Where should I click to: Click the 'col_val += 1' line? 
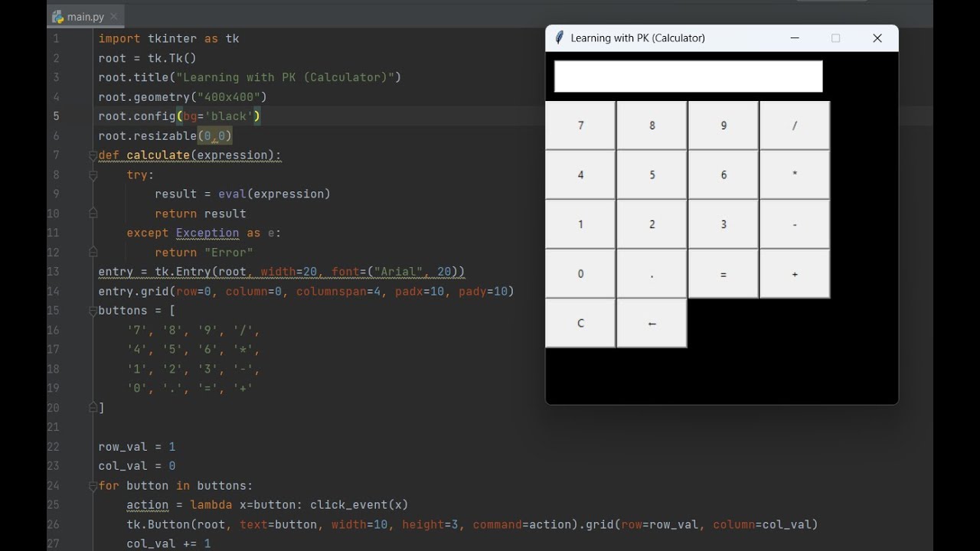pyautogui.click(x=168, y=544)
